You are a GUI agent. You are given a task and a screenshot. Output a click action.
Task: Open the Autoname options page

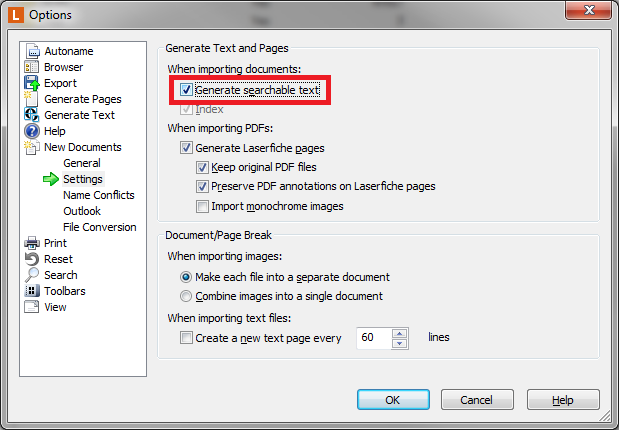click(x=69, y=51)
